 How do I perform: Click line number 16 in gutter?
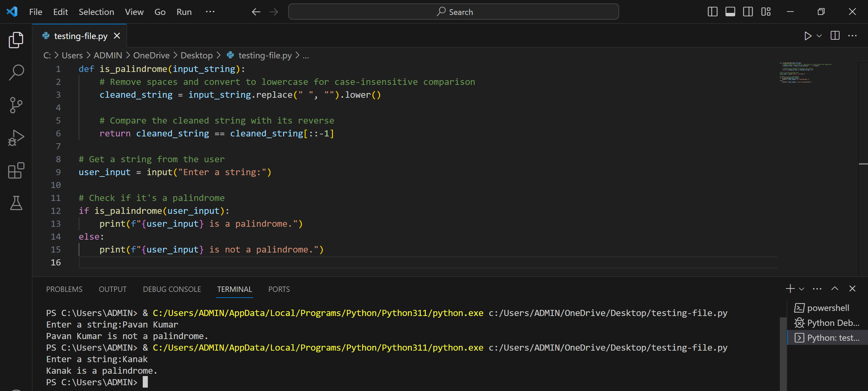click(56, 262)
